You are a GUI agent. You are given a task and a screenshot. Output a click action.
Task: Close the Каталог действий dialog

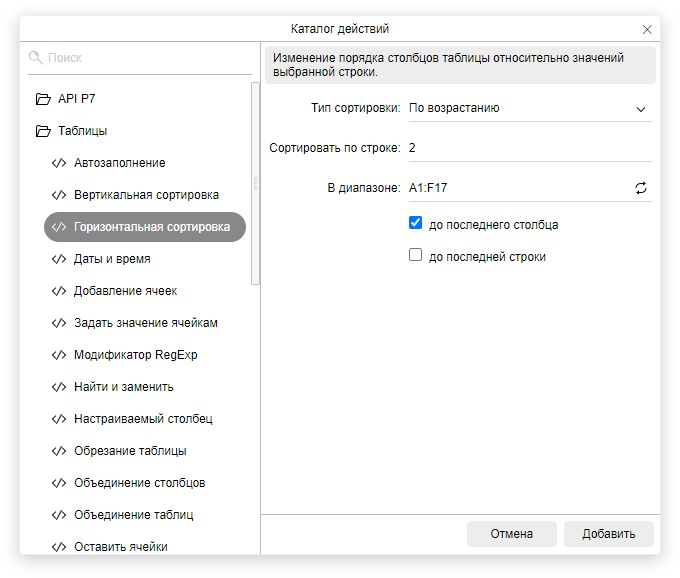647,30
